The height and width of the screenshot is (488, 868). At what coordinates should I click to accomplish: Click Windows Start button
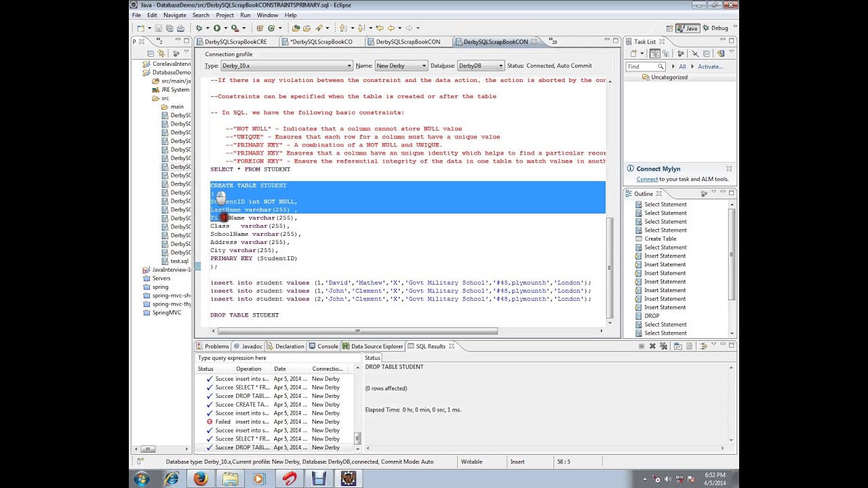[142, 479]
